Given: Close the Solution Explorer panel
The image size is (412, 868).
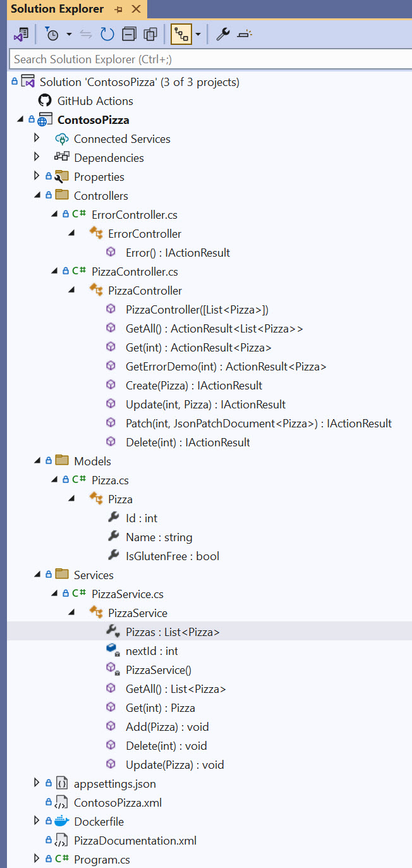Looking at the screenshot, I should tap(136, 9).
